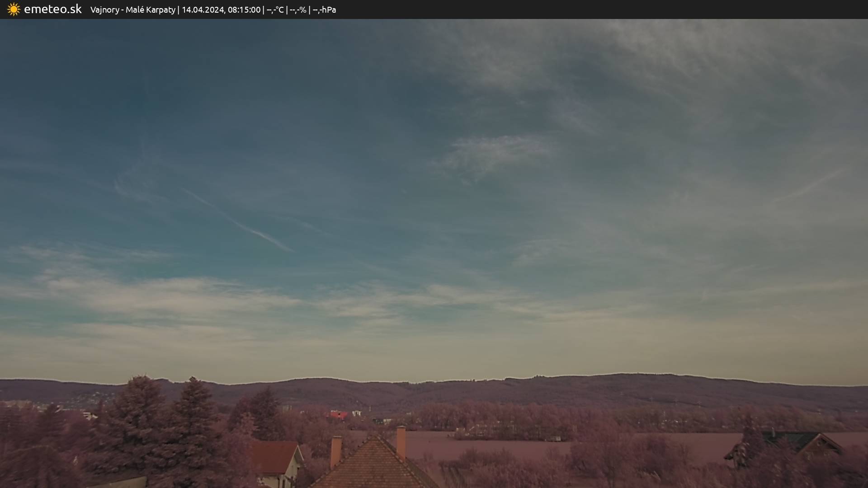868x488 pixels.
Task: Click the right brick chimney on the roof
Action: tap(401, 441)
